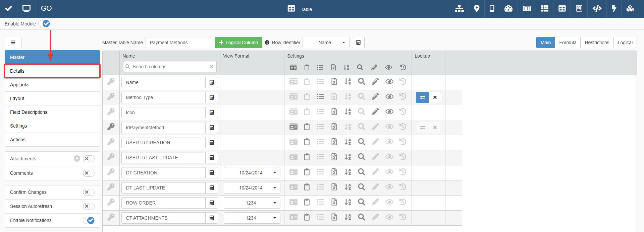The image size is (644, 232).
Task: Open the Details section in sidebar
Action: tap(52, 71)
